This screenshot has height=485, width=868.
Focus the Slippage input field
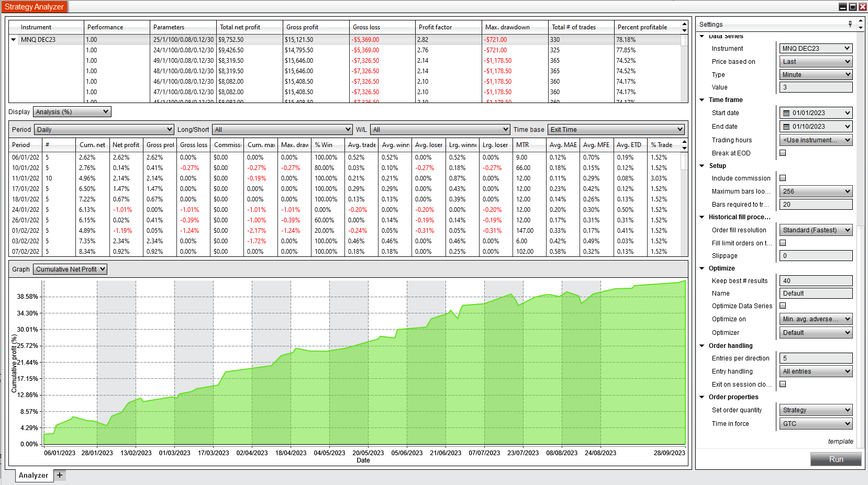(x=816, y=256)
